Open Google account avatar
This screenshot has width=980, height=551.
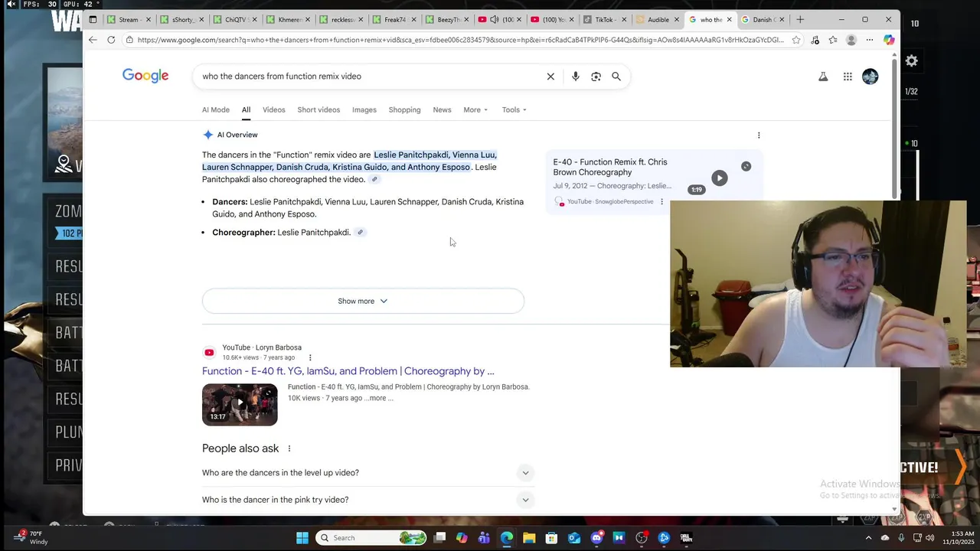(871, 77)
